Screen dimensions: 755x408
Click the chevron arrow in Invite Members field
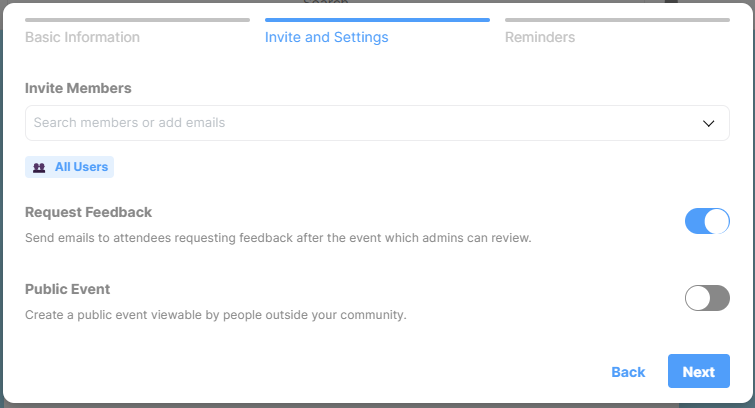pos(708,123)
